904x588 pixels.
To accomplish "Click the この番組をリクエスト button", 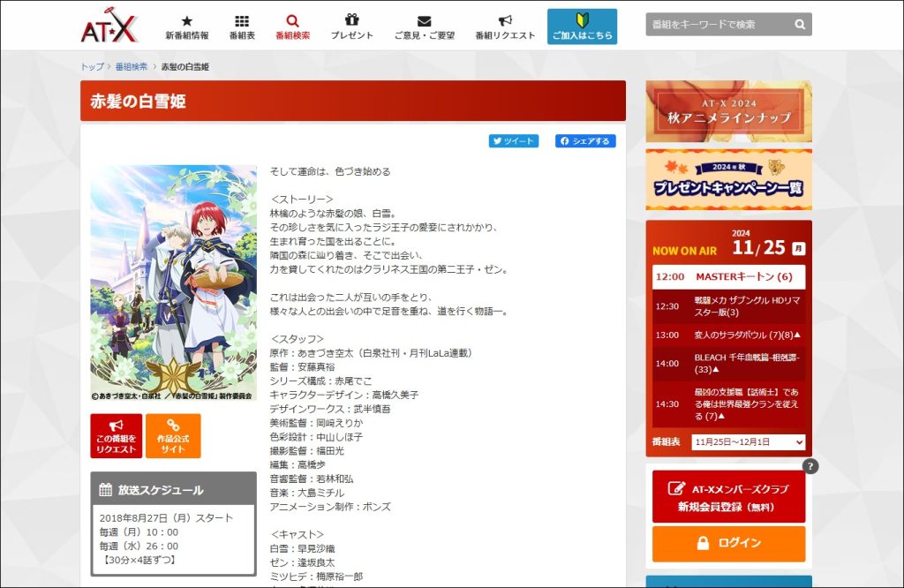I will (x=116, y=435).
